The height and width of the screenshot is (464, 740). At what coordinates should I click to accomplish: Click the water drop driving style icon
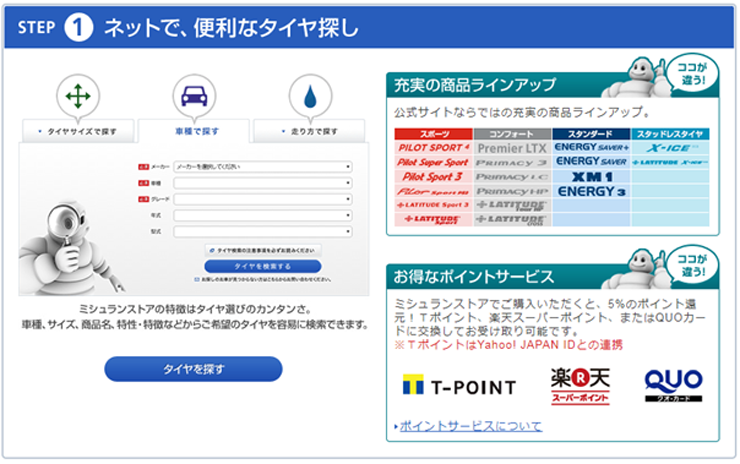(310, 96)
